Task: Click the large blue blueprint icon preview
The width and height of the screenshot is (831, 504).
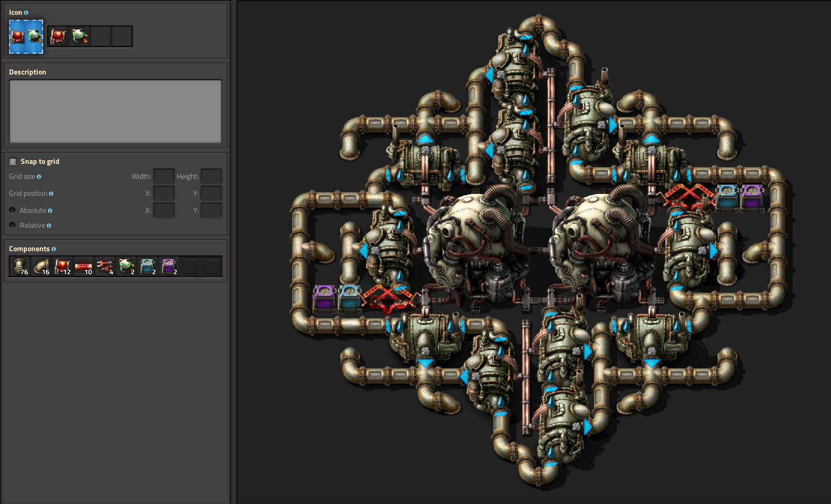Action: pos(26,37)
